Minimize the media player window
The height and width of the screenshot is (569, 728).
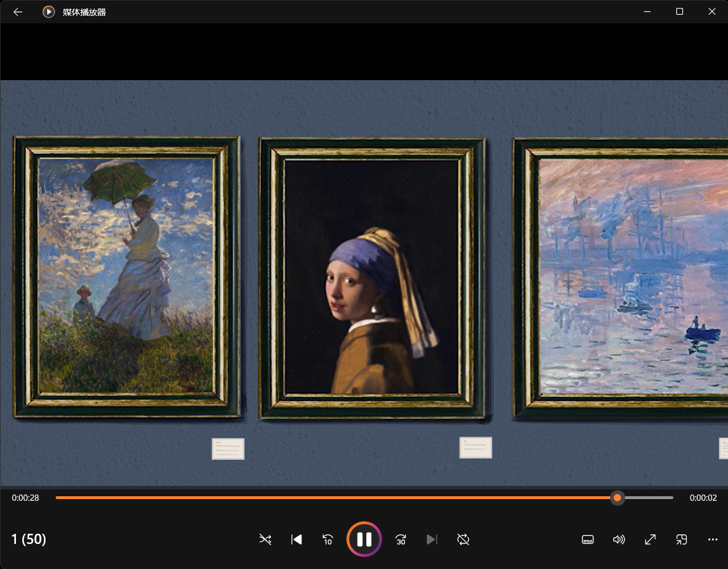click(x=647, y=11)
